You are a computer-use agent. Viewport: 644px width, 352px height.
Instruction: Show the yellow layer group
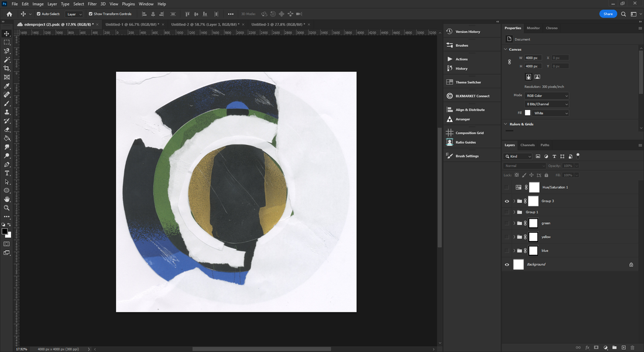(x=507, y=237)
